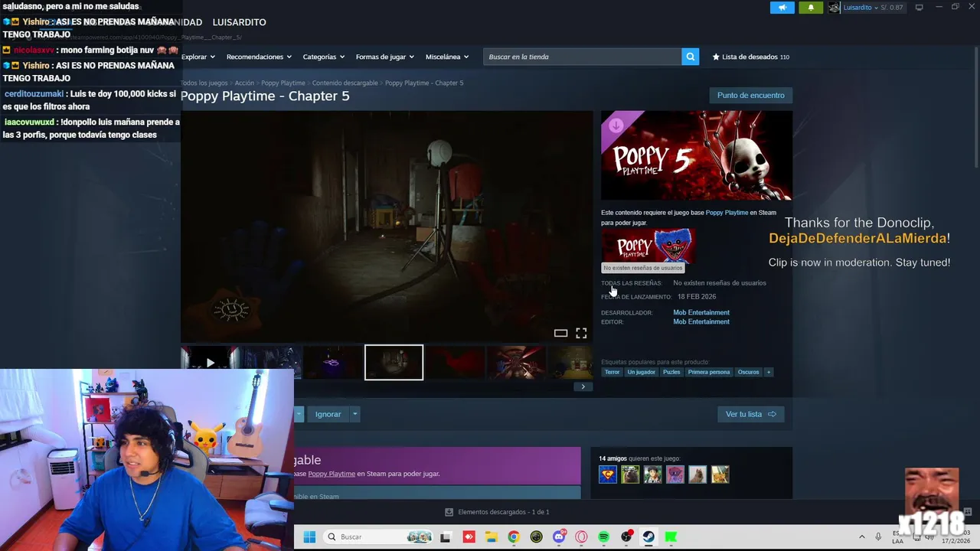
Task: Click the Ignorar button
Action: pos(328,414)
